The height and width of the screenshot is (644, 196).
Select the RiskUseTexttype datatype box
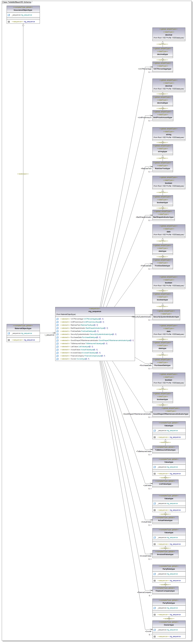[162, 167]
